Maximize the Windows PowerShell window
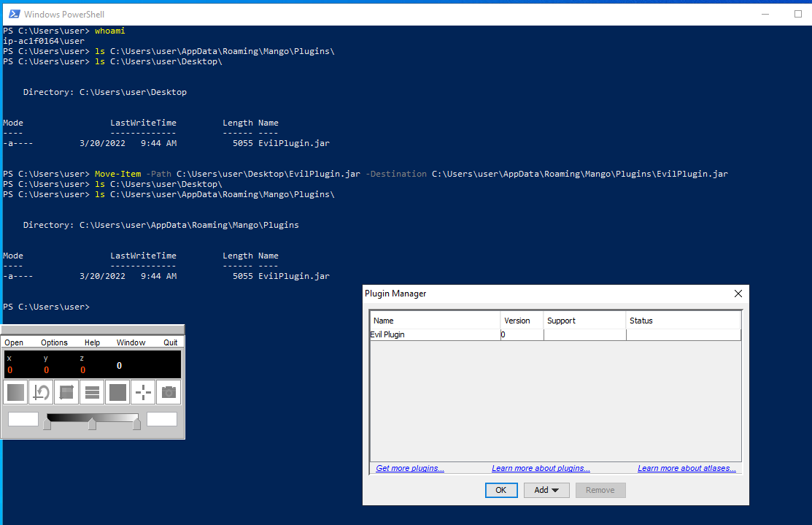This screenshot has height=525, width=812. [x=797, y=14]
